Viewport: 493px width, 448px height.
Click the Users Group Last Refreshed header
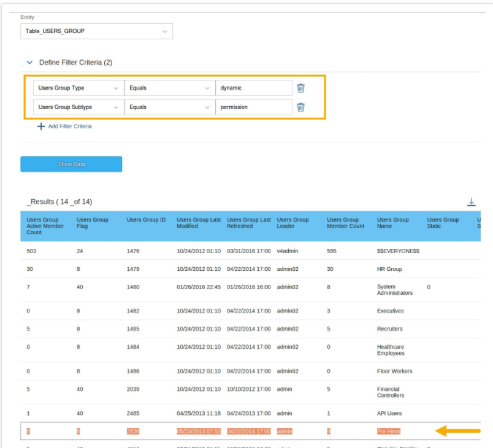pyautogui.click(x=249, y=222)
